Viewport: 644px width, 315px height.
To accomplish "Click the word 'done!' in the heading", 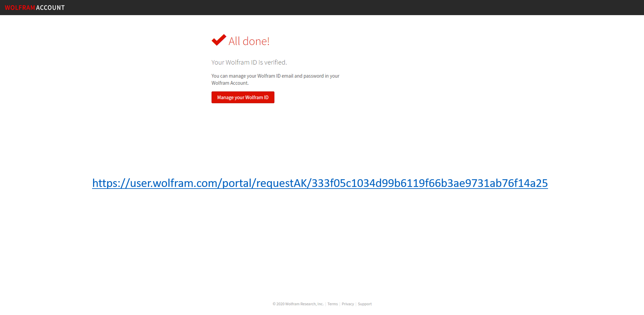I will pos(256,41).
